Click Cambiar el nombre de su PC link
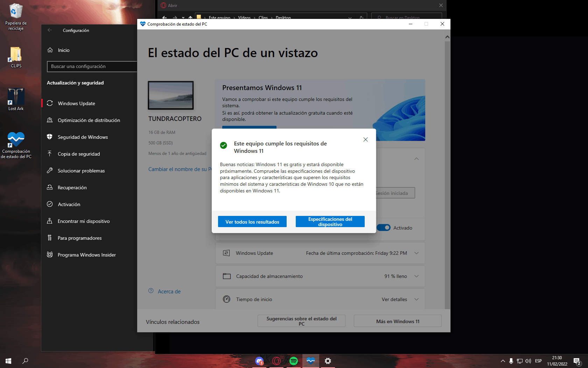Image resolution: width=588 pixels, height=368 pixels. pyautogui.click(x=180, y=169)
